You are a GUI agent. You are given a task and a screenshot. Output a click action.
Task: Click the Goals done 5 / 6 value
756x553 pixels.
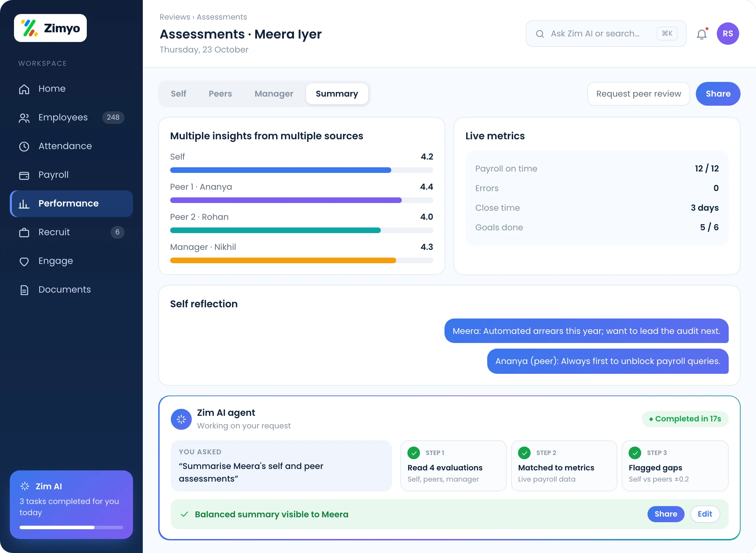click(x=709, y=227)
